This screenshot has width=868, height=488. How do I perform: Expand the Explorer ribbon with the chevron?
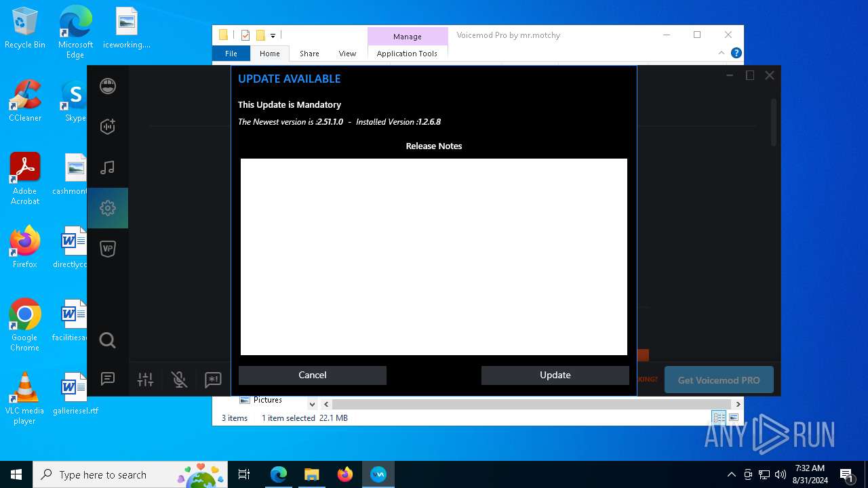722,53
